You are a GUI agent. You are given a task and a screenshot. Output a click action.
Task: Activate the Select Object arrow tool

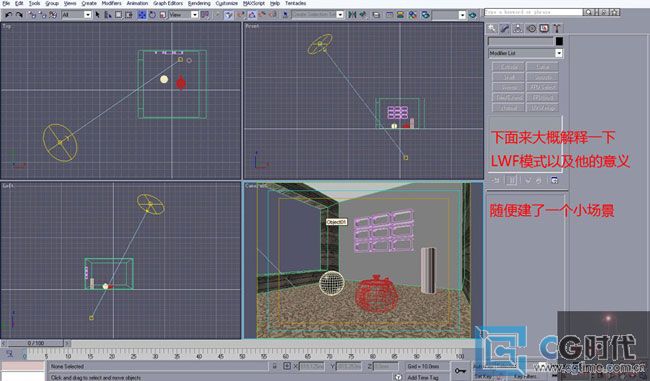click(97, 15)
